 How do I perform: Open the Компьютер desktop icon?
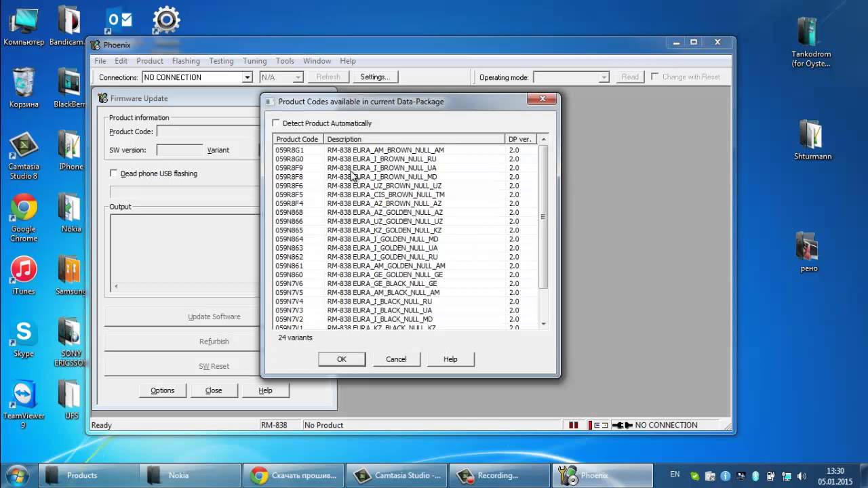pos(24,27)
